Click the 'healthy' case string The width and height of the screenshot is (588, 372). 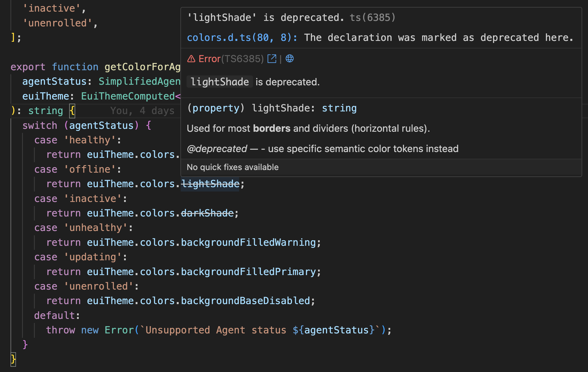(x=89, y=140)
